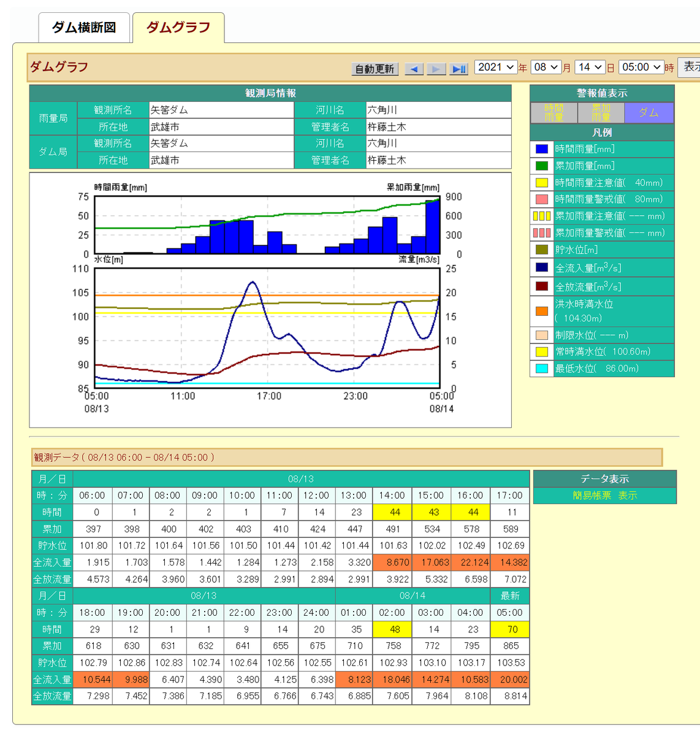Click the highlighted 70 rainfall value

tap(510, 629)
